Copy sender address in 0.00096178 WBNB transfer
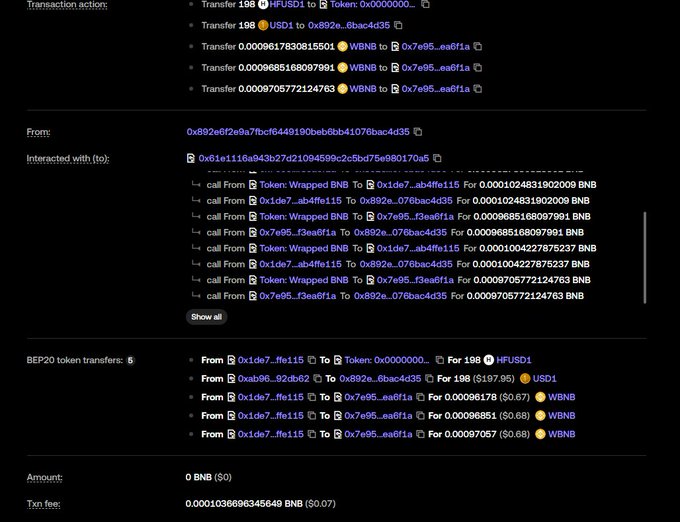680x522 pixels. coord(312,397)
